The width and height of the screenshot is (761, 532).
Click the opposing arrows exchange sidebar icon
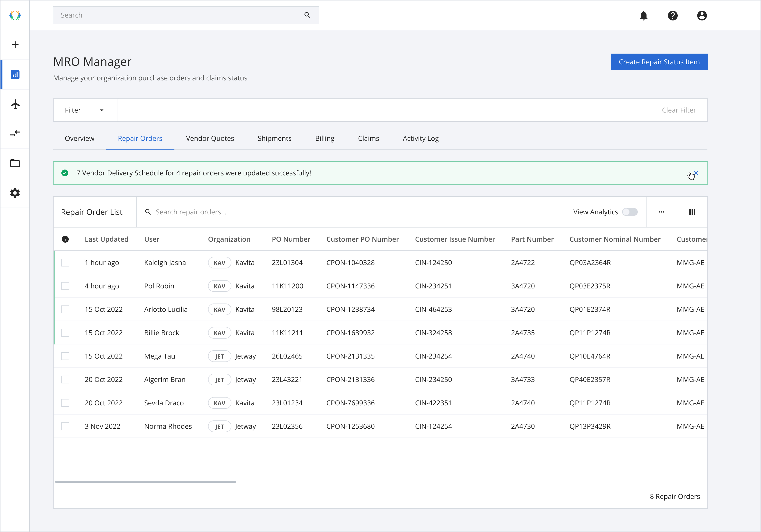tap(15, 133)
